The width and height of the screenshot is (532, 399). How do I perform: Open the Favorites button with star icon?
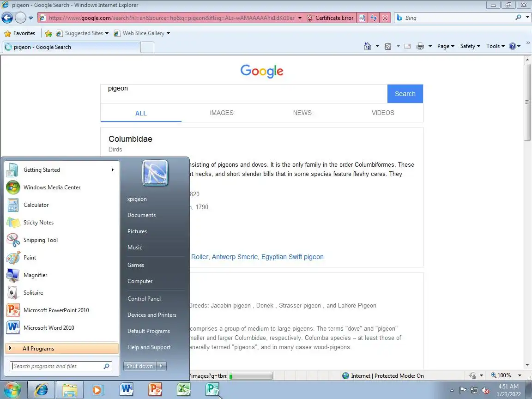(x=20, y=33)
